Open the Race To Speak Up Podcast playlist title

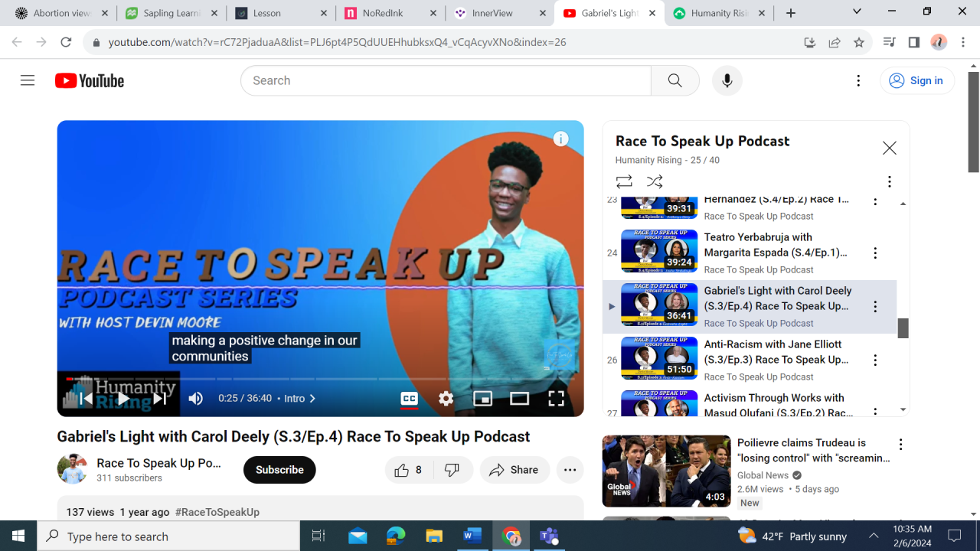(702, 141)
